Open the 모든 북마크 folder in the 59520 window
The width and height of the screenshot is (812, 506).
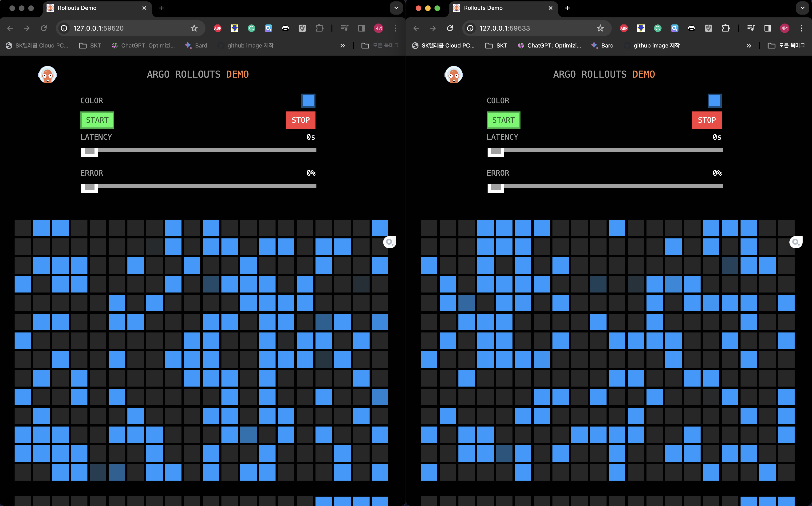pos(380,46)
